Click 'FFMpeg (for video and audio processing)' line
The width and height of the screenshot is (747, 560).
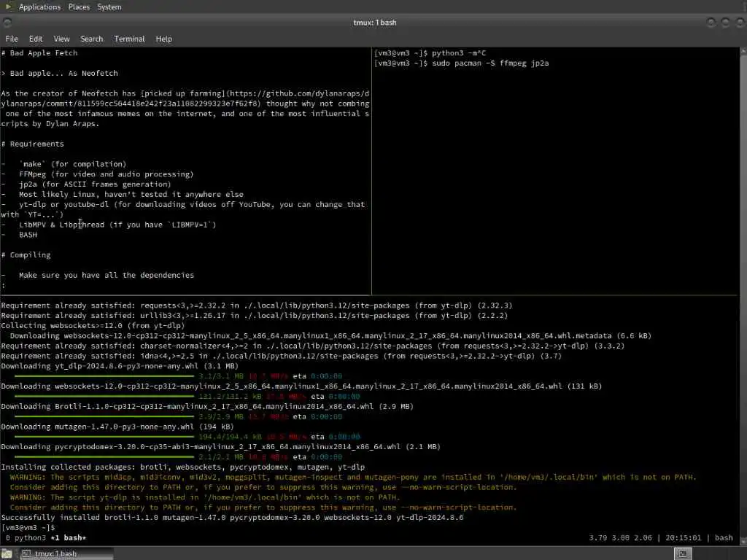(x=107, y=174)
